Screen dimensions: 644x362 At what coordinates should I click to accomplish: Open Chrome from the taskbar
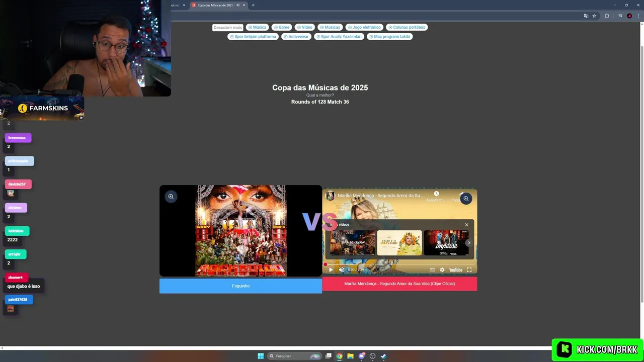tap(340, 356)
